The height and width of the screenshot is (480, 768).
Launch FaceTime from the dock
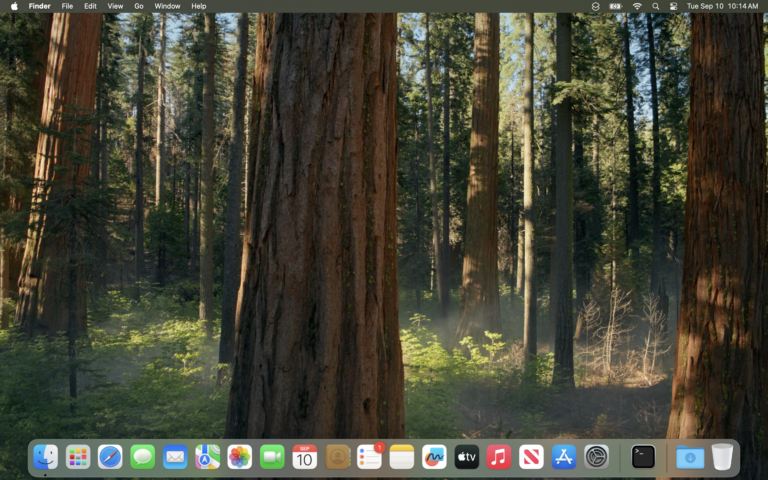272,457
